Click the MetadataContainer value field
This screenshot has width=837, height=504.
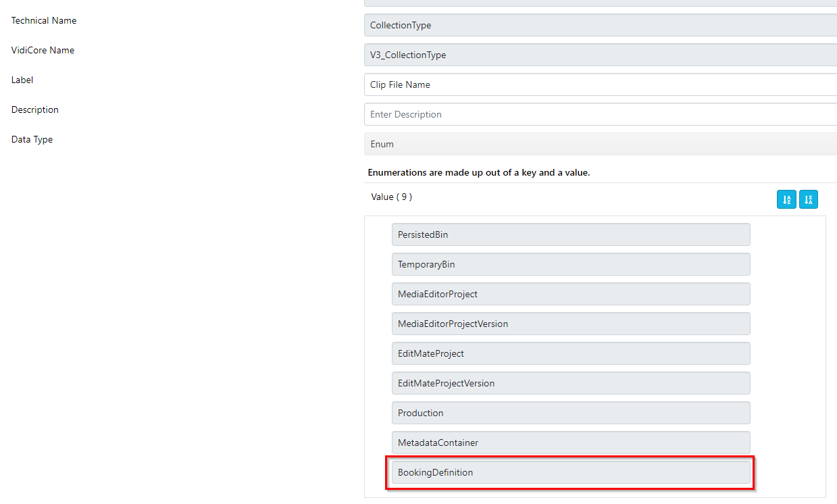570,443
